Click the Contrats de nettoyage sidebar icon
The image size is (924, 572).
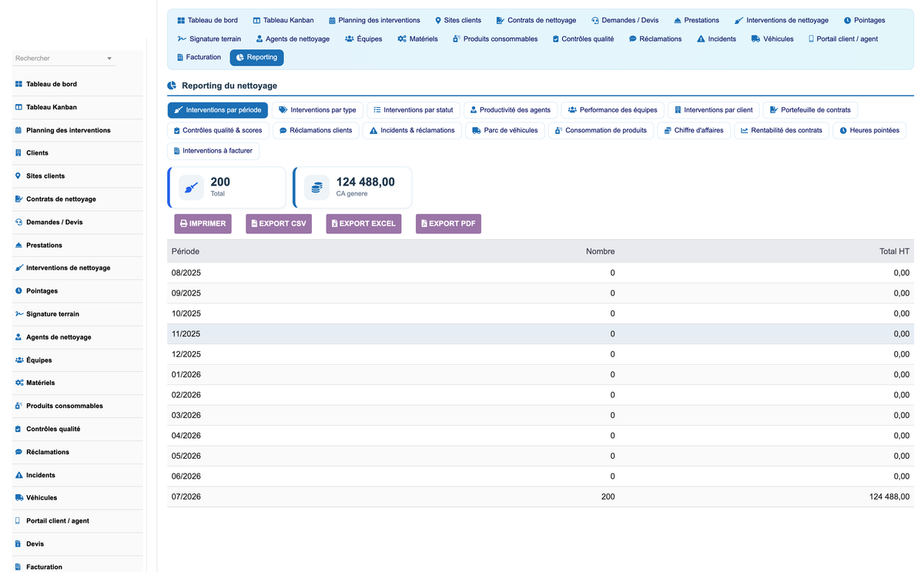click(18, 199)
